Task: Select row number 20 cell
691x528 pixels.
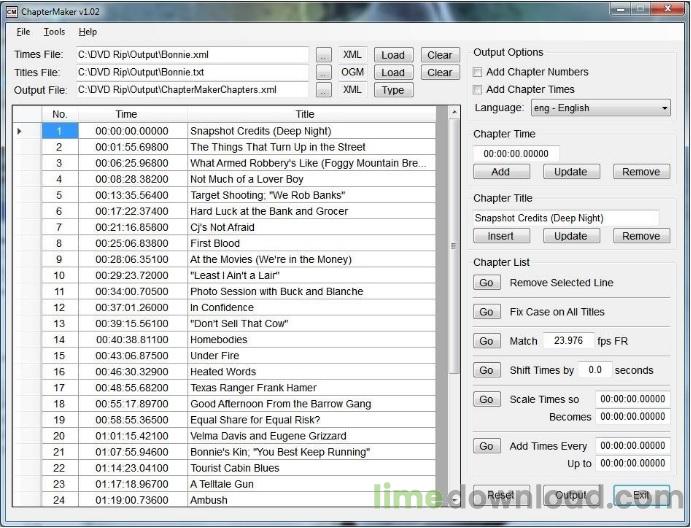Action: [x=60, y=436]
